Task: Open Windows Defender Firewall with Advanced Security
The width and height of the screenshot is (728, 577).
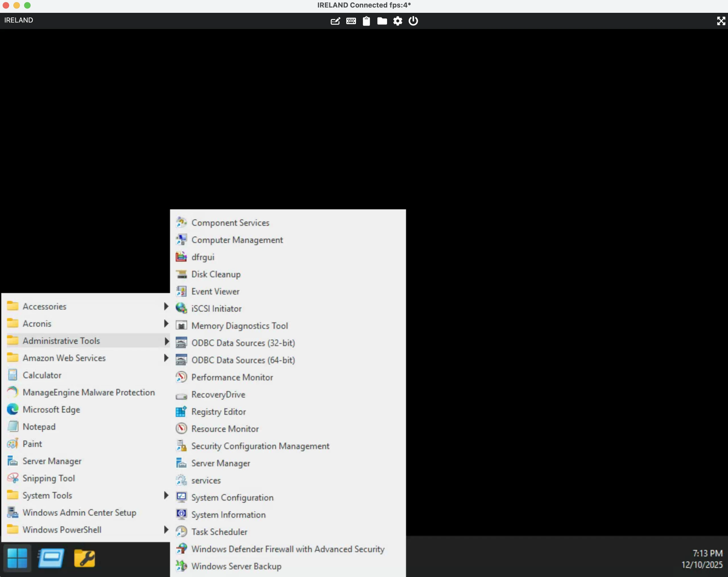Action: pos(288,549)
